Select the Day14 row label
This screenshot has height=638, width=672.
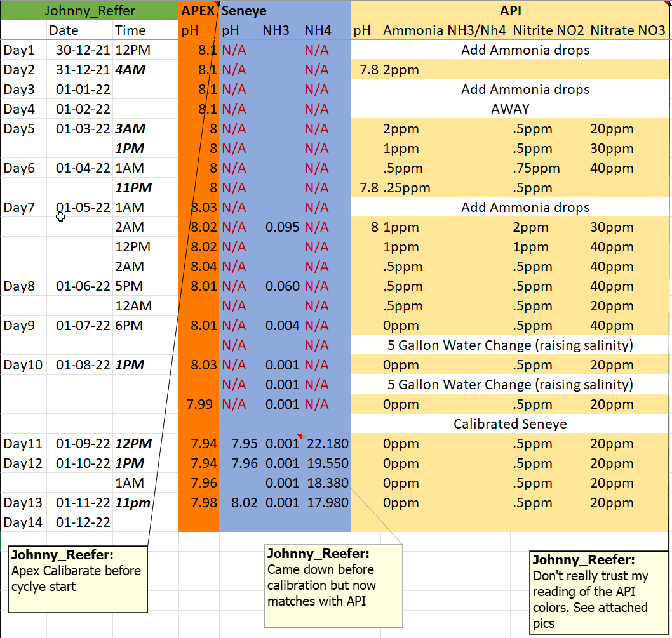point(23,522)
